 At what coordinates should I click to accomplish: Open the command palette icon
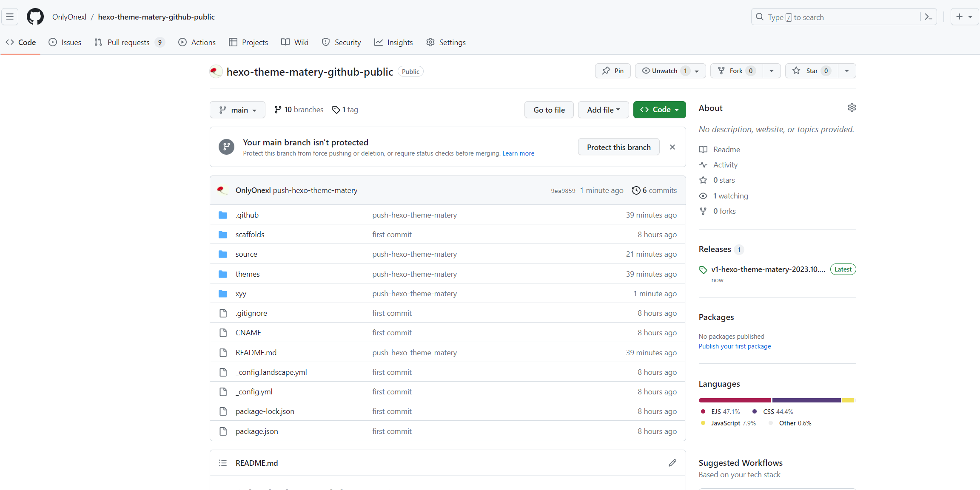coord(929,17)
